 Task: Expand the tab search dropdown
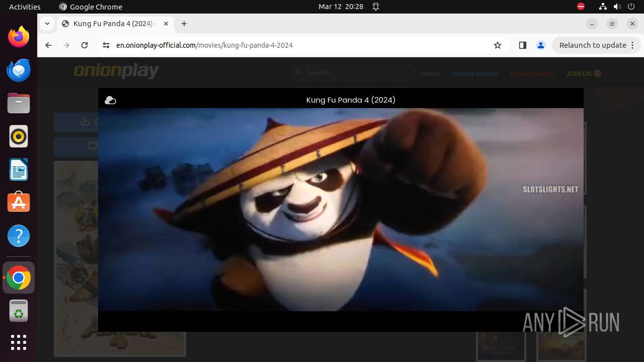pos(47,24)
